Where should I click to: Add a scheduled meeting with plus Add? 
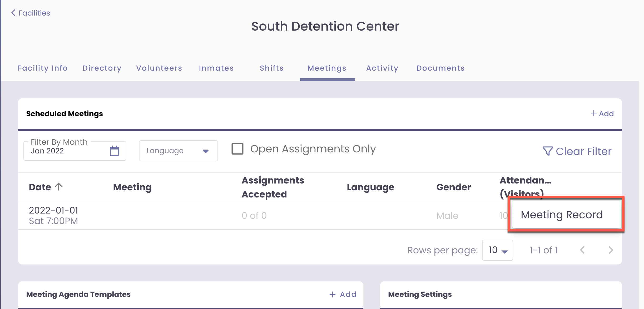602,114
